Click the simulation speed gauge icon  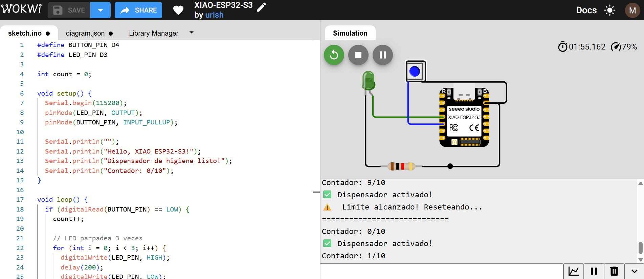[x=616, y=46]
